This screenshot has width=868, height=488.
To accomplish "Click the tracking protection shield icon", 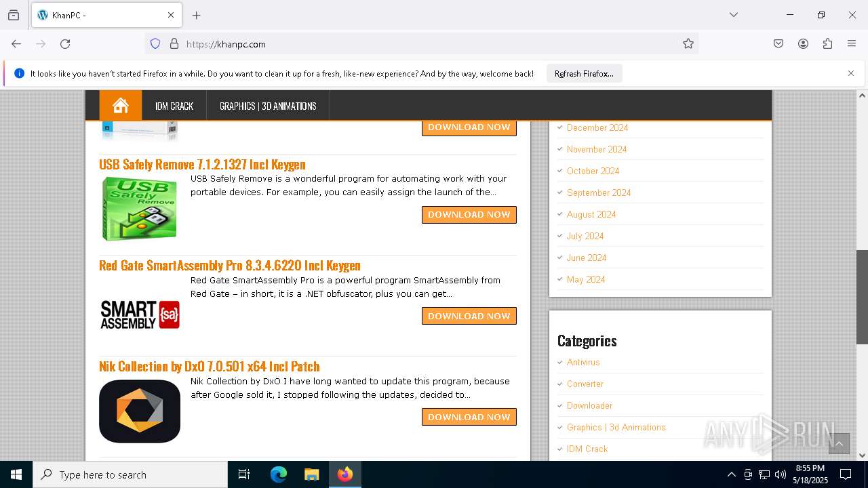I will tap(155, 44).
